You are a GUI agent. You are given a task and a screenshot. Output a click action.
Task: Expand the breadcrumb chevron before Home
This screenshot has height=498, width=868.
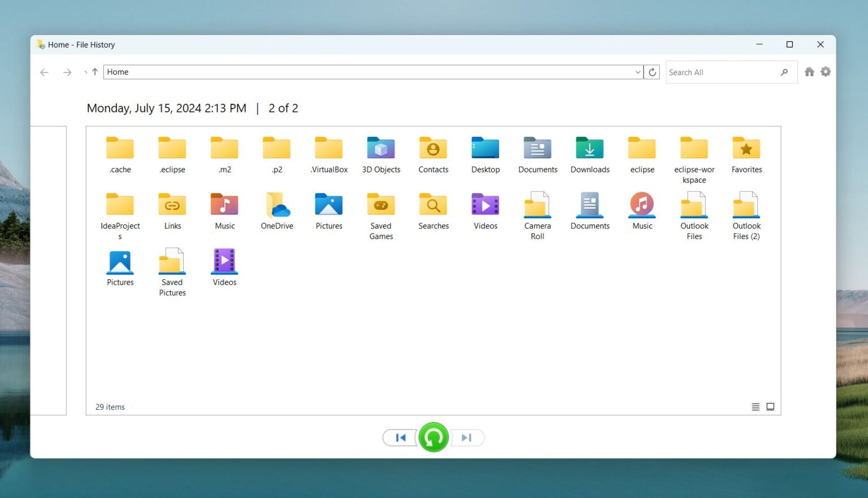[x=85, y=72]
